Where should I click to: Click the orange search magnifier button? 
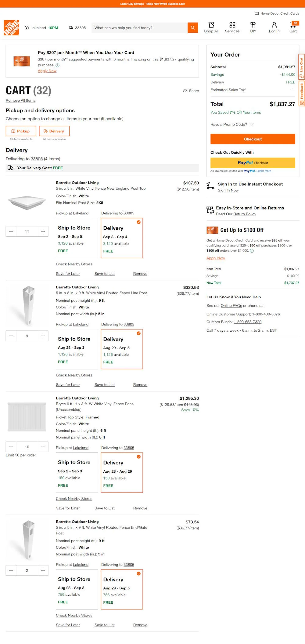(x=192, y=28)
